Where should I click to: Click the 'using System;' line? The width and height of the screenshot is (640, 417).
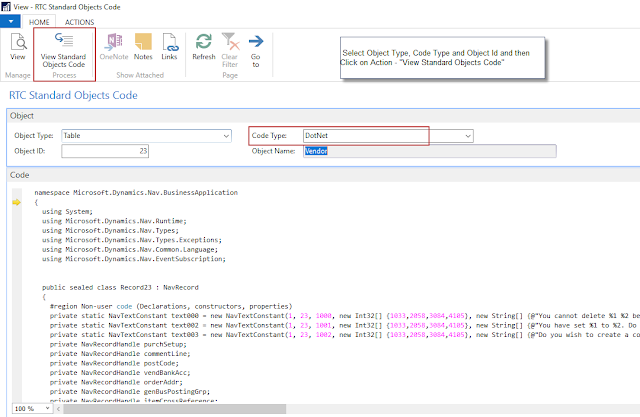click(67, 212)
